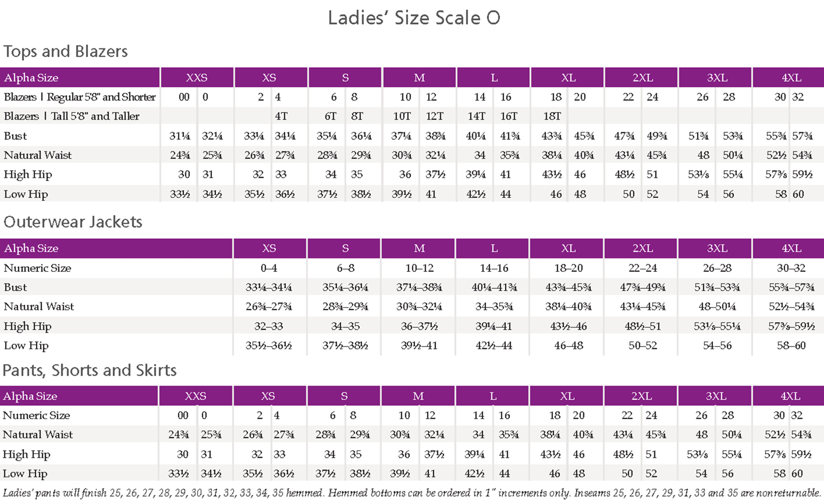This screenshot has height=504, width=824.
Task: Click Bust row label in Tops and Blazers
Action: (15, 136)
